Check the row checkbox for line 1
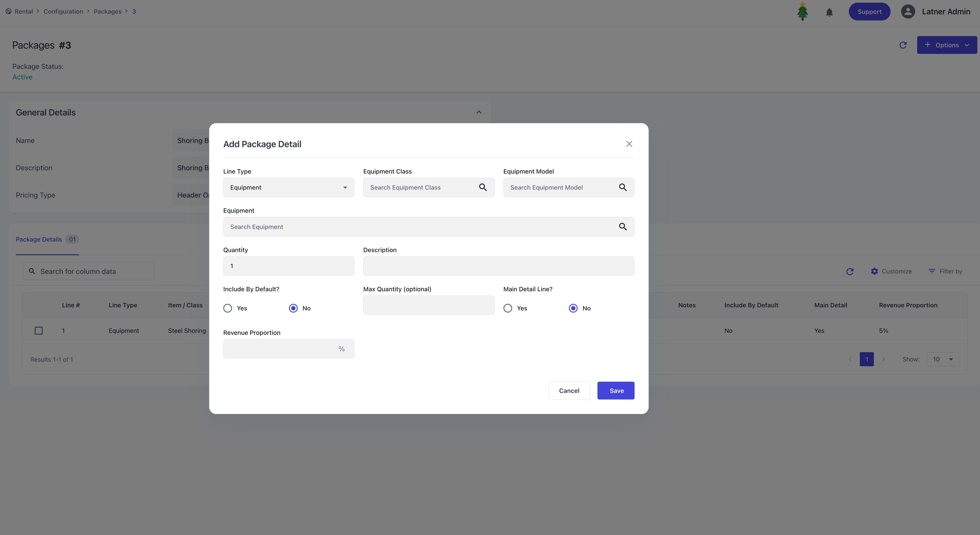 click(38, 330)
